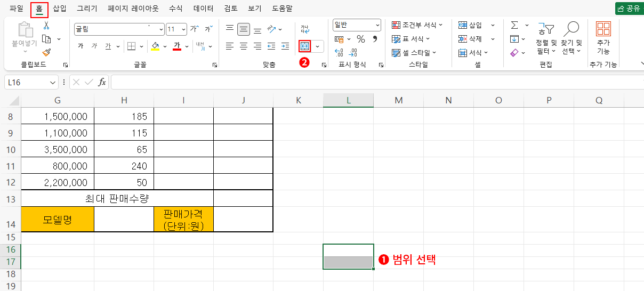The height and width of the screenshot is (291, 644).
Task: Toggle Top Align
Action: pyautogui.click(x=230, y=29)
